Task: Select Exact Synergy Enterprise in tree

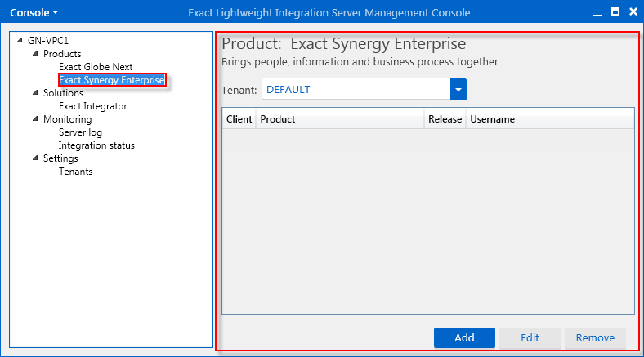Action: click(x=112, y=80)
